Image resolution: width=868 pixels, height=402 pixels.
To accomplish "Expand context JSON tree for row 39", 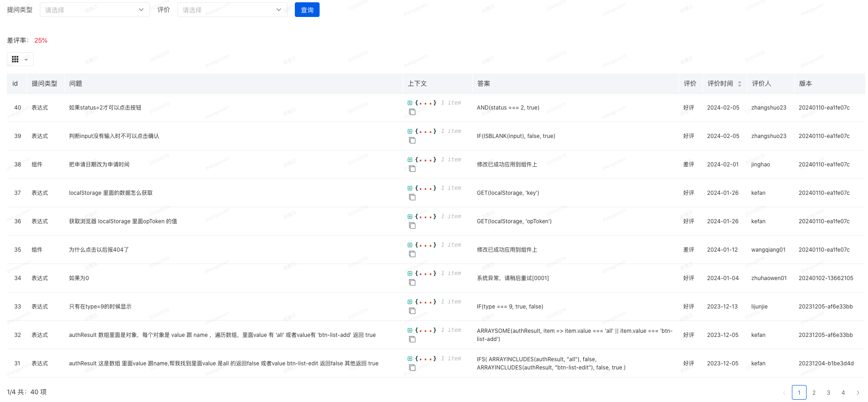I will [x=410, y=131].
